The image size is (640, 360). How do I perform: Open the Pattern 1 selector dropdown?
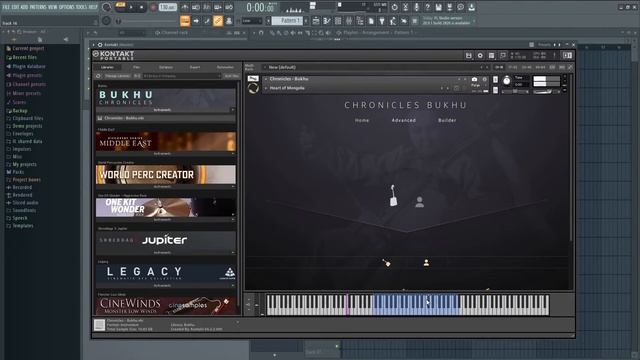[x=287, y=20]
